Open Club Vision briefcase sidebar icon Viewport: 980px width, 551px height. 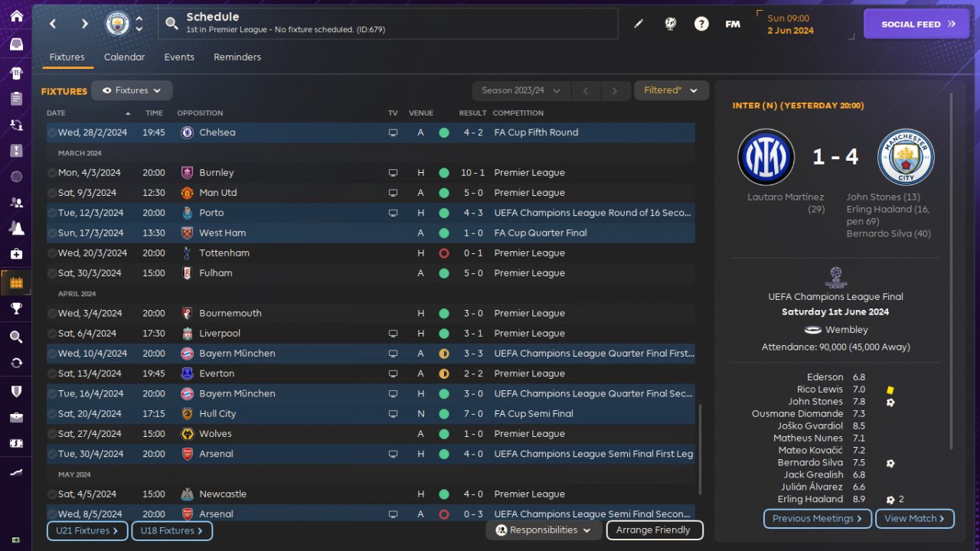point(16,417)
